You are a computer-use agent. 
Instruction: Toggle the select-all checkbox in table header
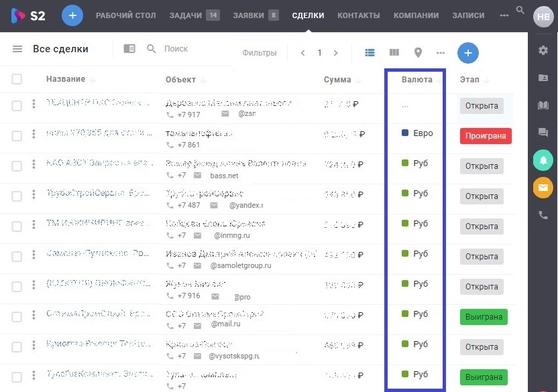click(17, 79)
